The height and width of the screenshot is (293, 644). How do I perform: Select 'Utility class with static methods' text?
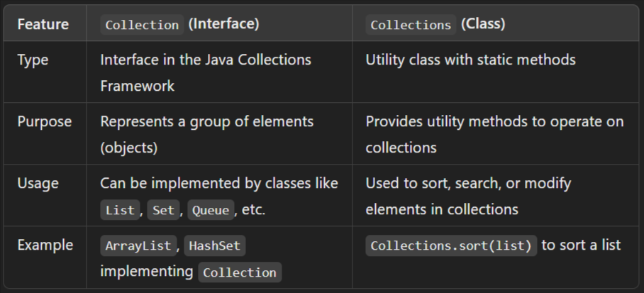pos(470,60)
